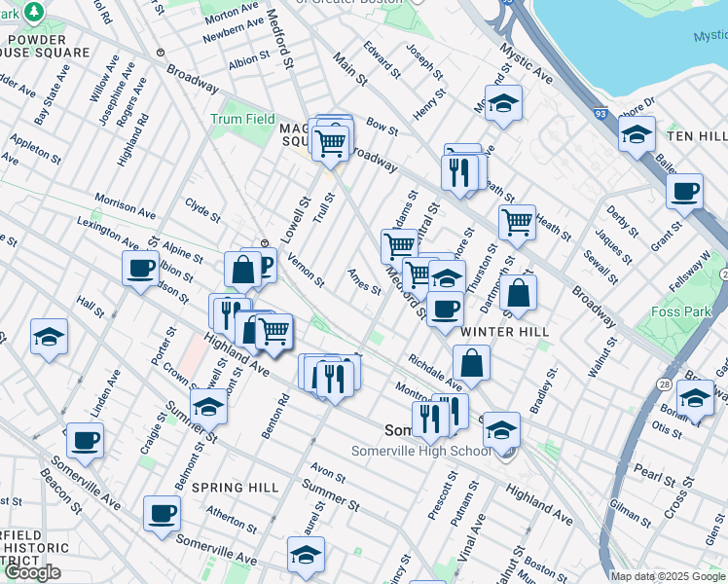Image resolution: width=728 pixels, height=584 pixels.
Task: Open the shopping cart marker near Heath St
Action: [x=517, y=221]
